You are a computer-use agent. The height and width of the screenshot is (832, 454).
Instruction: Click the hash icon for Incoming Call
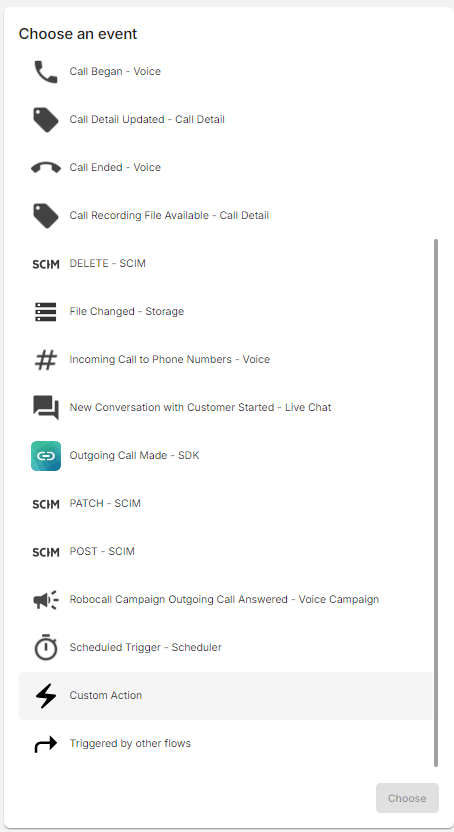click(46, 360)
